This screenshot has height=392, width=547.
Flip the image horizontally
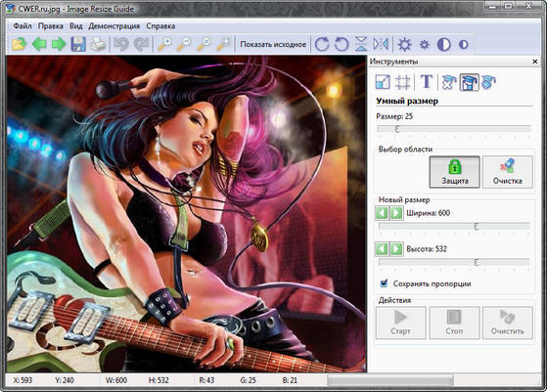click(x=381, y=44)
